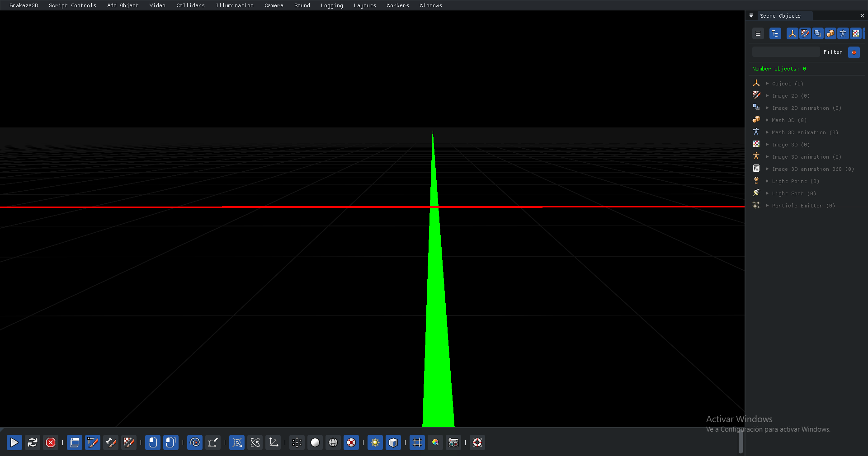Click the reload arrows icon in bottom toolbar

pyautogui.click(x=32, y=442)
